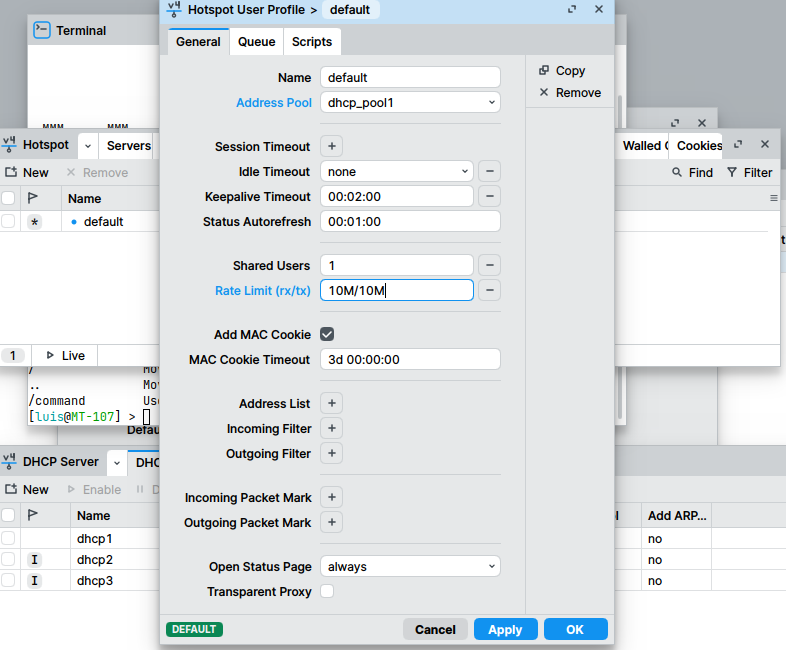This screenshot has height=650, width=786.
Task: Switch to the Scripts tab
Action: [x=312, y=42]
